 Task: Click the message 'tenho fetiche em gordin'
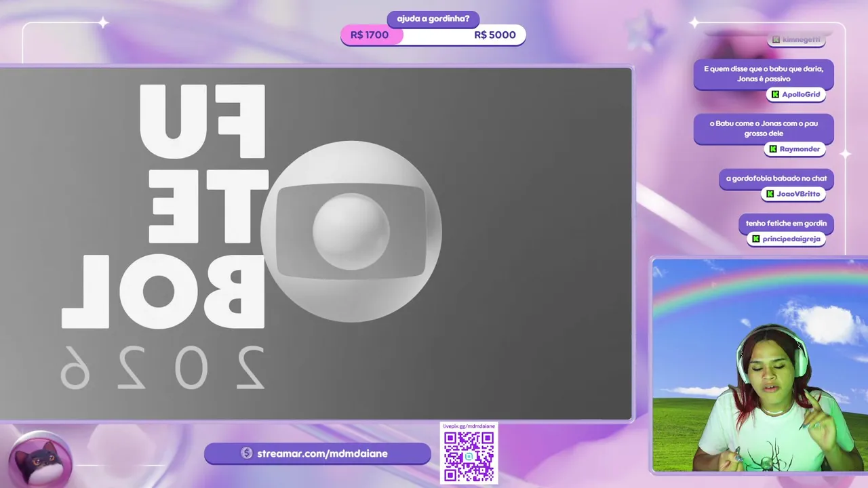point(786,223)
